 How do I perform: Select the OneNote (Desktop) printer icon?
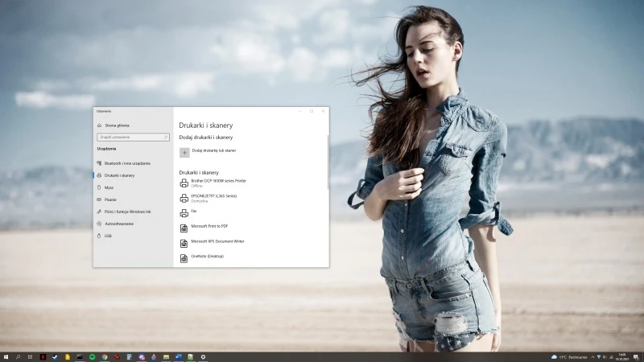184,258
